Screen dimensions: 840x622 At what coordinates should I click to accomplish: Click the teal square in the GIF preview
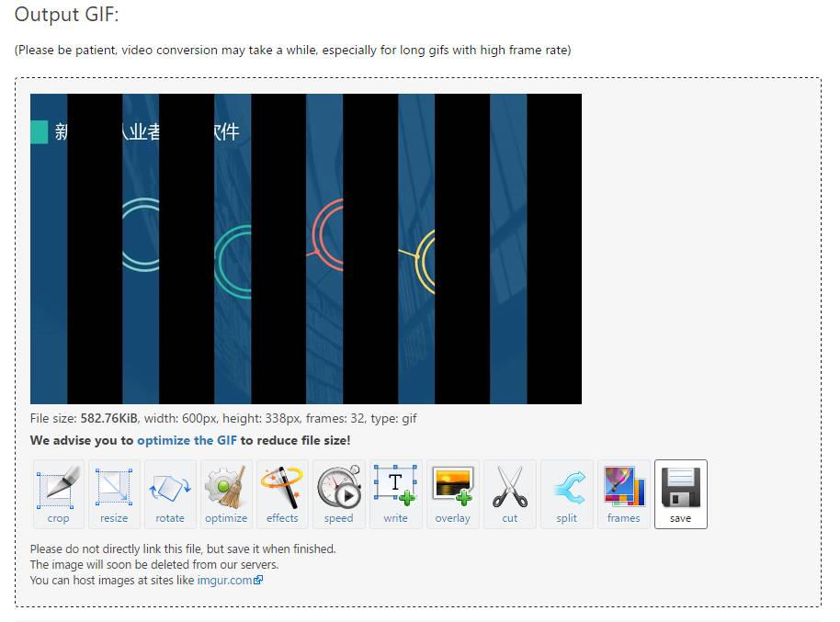click(x=39, y=132)
